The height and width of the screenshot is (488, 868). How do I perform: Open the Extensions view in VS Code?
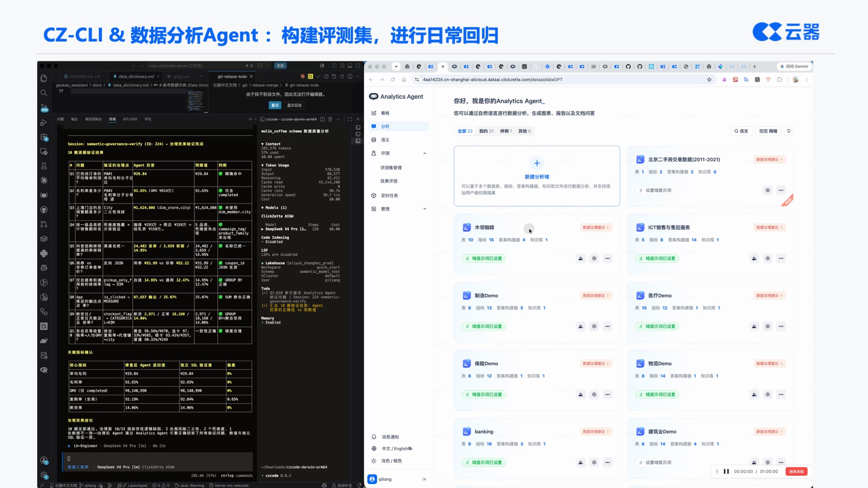click(44, 137)
